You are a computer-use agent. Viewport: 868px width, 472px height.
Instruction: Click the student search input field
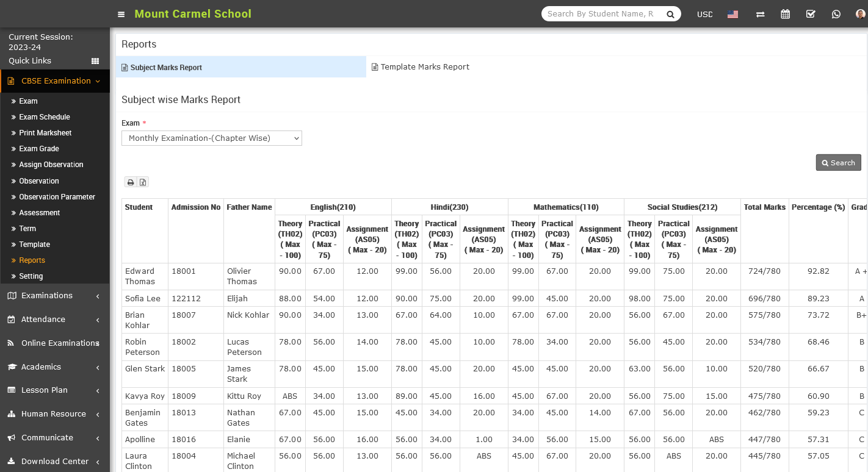(x=601, y=14)
